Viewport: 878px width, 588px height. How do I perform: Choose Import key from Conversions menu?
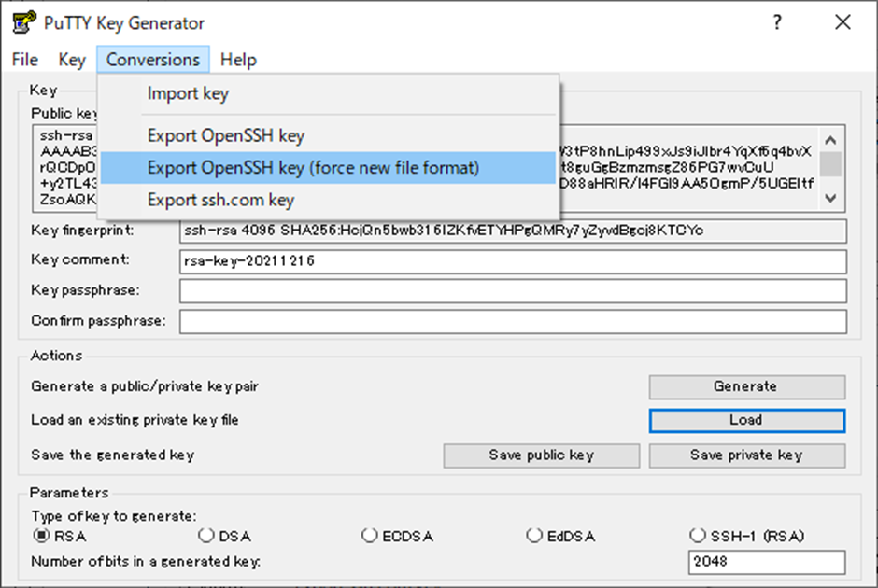(328, 93)
